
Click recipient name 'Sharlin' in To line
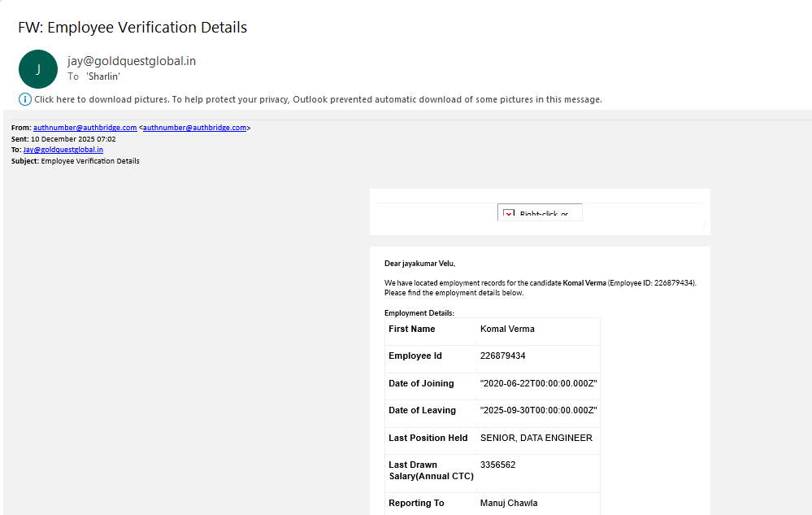click(103, 76)
